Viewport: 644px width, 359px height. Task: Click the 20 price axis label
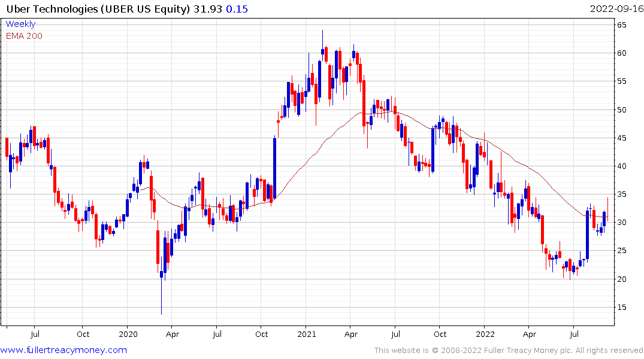(621, 279)
